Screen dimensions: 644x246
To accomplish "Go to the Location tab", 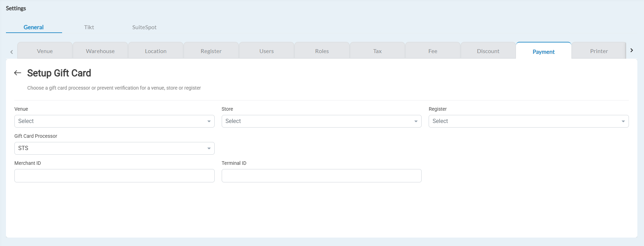I will coord(156,51).
